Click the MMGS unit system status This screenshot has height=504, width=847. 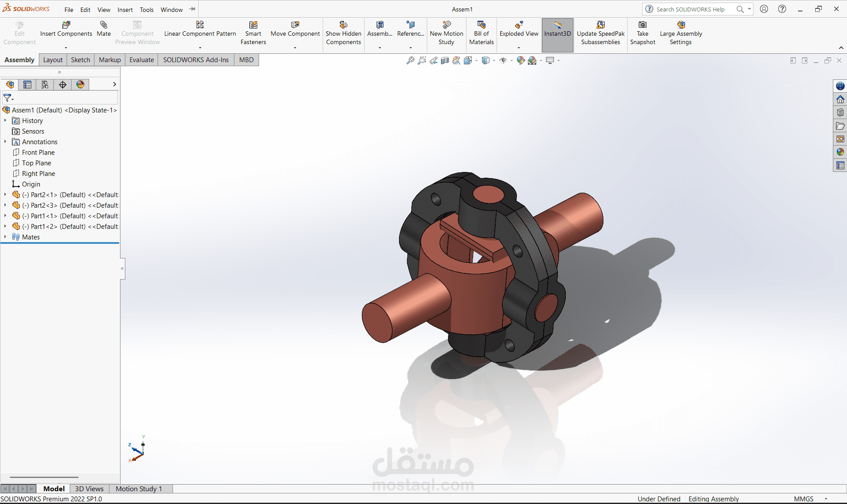tap(804, 499)
